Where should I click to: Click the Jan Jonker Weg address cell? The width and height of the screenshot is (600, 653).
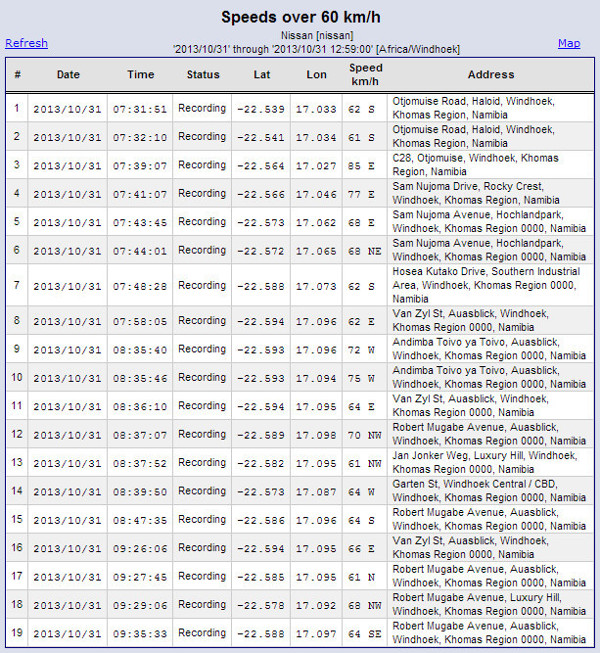(489, 462)
